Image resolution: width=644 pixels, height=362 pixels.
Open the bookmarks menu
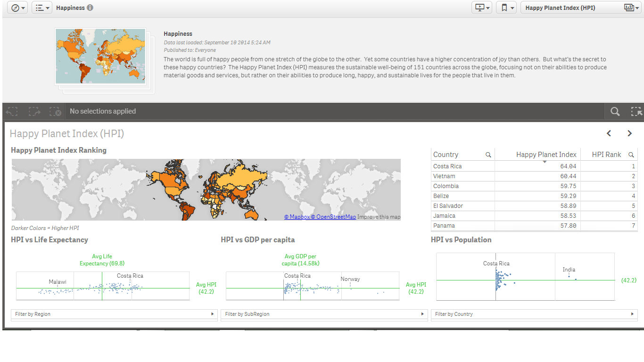click(506, 8)
